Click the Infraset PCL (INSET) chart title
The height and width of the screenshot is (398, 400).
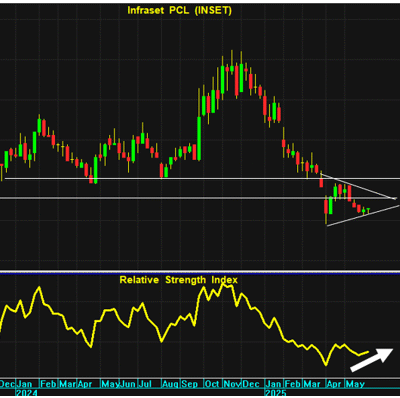pyautogui.click(x=179, y=10)
